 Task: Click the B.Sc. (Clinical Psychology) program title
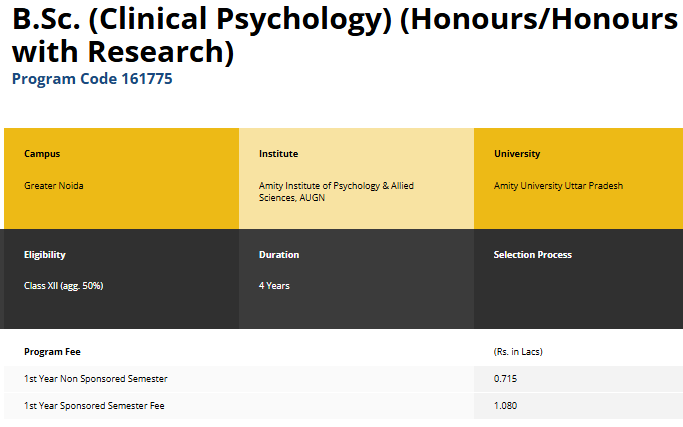[x=345, y=36]
